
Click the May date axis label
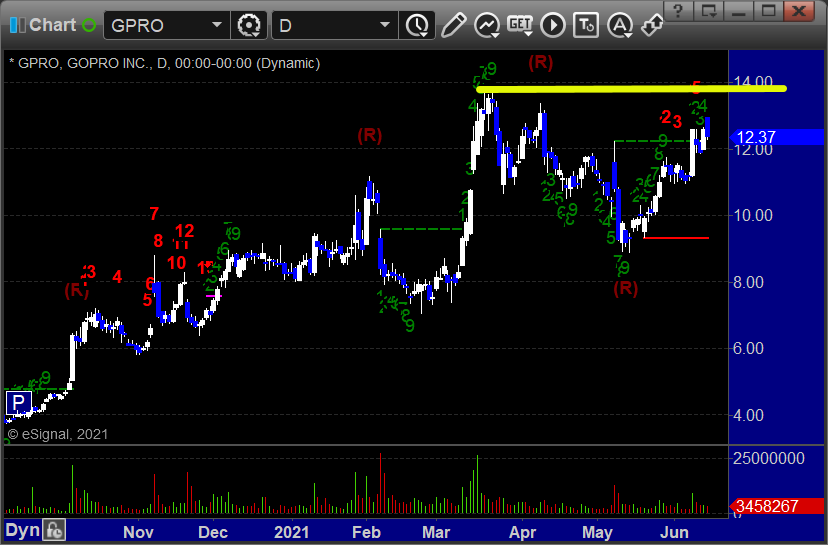click(x=597, y=532)
